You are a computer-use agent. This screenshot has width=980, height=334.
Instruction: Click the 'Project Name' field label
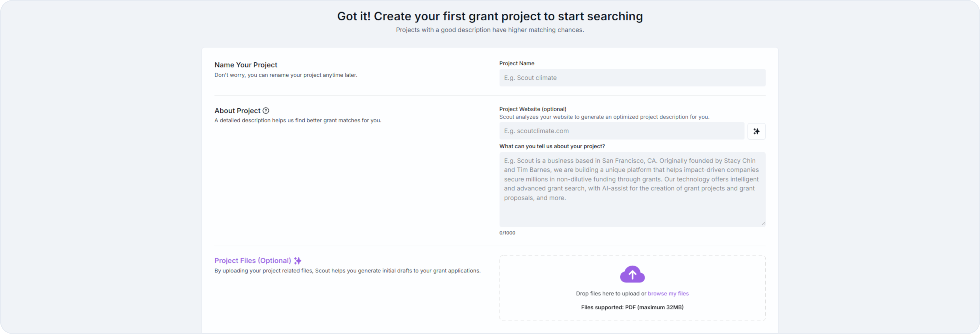(x=517, y=63)
